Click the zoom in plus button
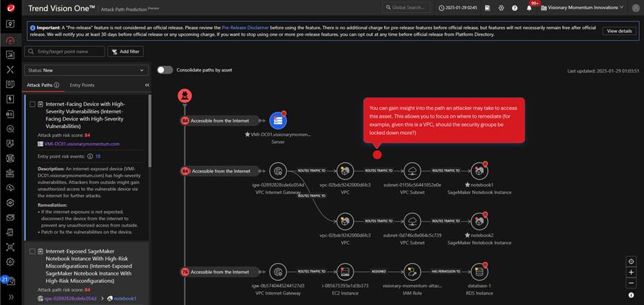Image resolution: width=644 pixels, height=305 pixels. point(631,272)
